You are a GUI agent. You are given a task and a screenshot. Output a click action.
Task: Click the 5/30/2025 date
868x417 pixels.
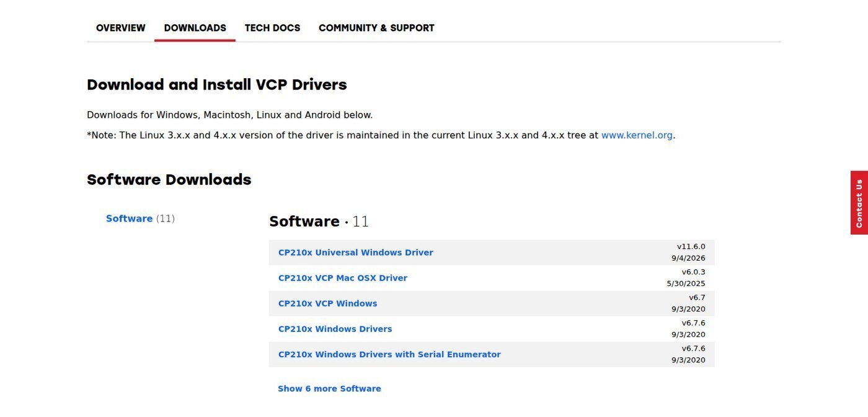686,284
